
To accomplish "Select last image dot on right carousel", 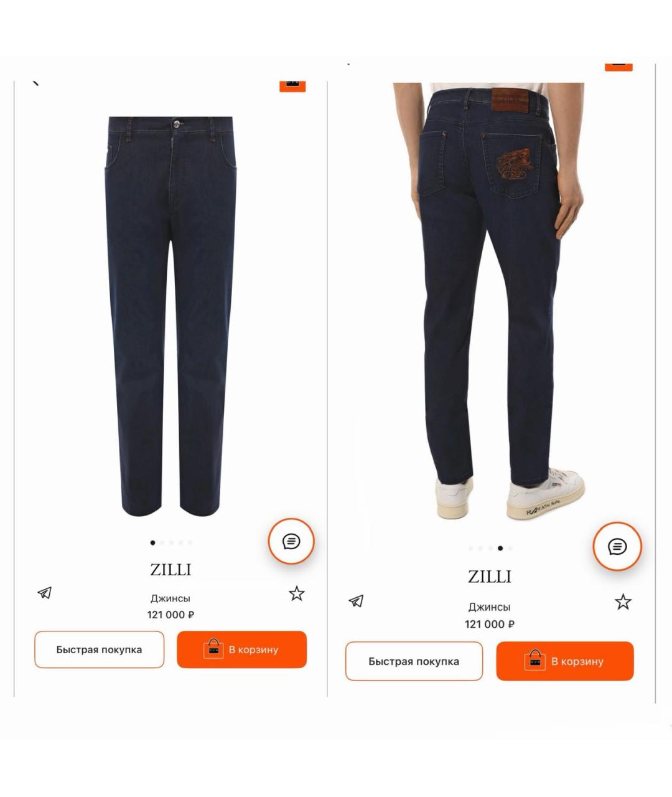I will click(x=510, y=549).
